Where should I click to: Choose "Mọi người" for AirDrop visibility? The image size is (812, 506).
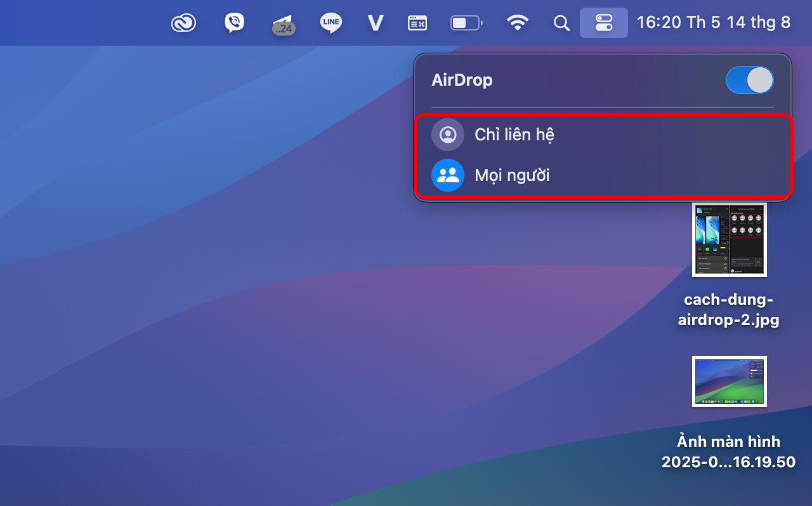point(603,175)
